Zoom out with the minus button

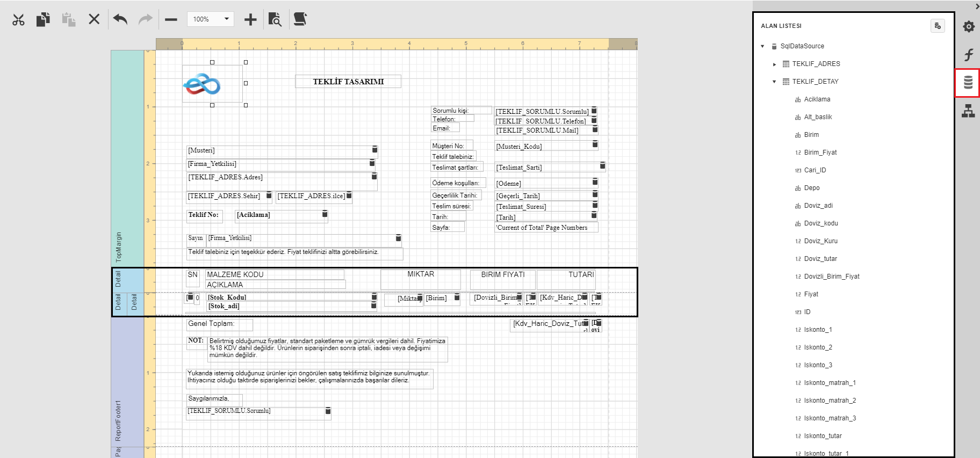(x=171, y=20)
